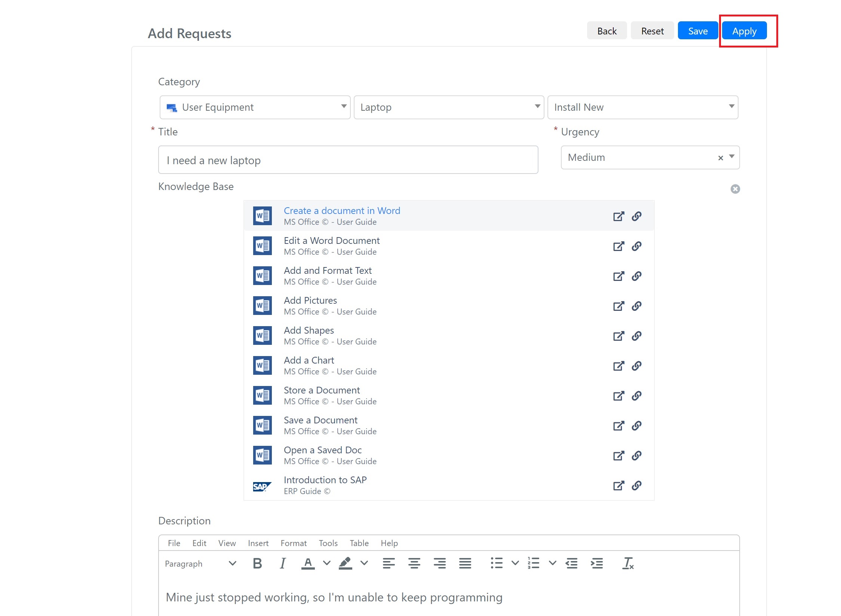Click link icon for Introduction to SAP
Viewport: 841px width, 616px height.
point(636,485)
